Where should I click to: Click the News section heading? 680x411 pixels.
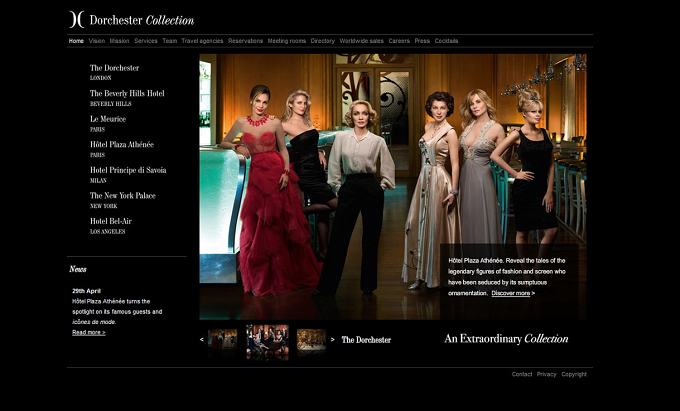[x=78, y=269]
